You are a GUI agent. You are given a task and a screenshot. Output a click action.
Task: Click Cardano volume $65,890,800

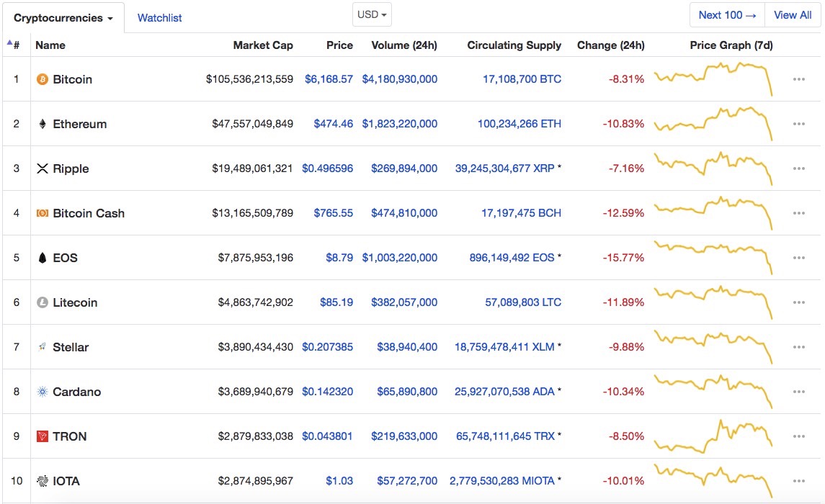(x=407, y=392)
